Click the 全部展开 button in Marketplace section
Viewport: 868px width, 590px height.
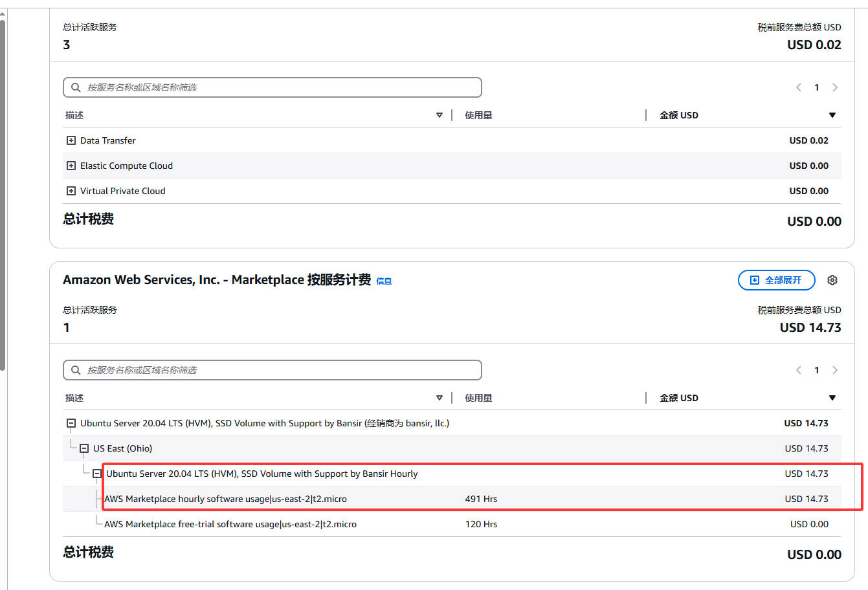click(776, 280)
